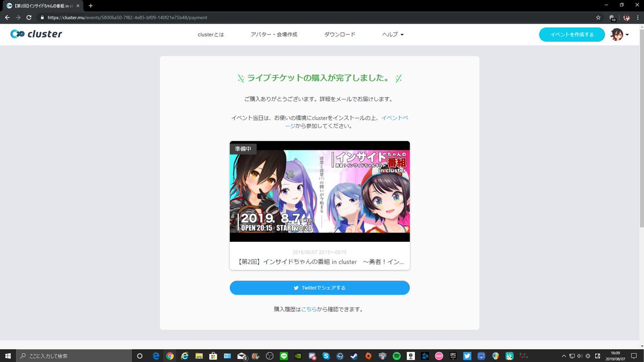Click the taskbar clock showing 16:09
The image size is (644, 362).
(x=616, y=356)
